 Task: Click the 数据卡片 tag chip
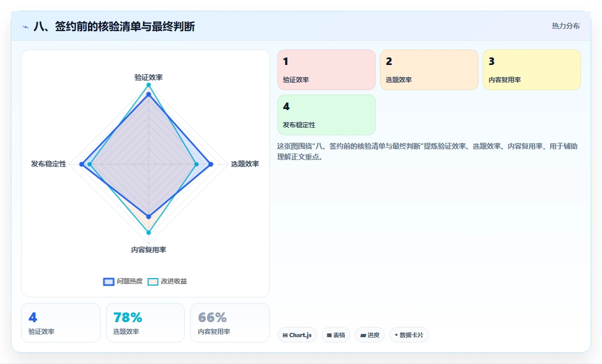coord(409,335)
